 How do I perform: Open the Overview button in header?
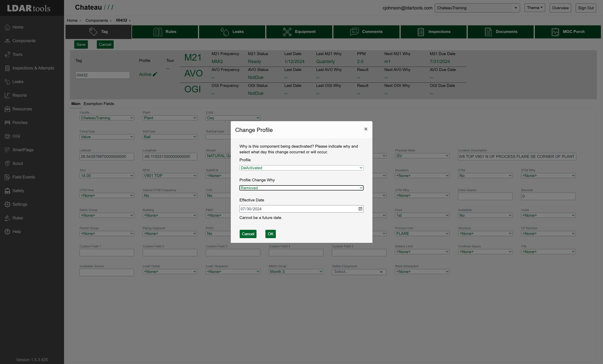coord(560,8)
